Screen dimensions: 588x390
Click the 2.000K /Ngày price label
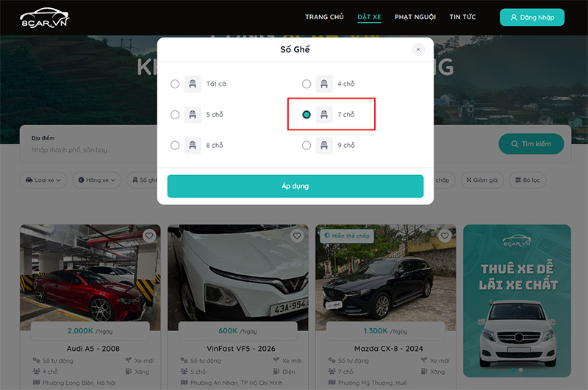(90, 331)
